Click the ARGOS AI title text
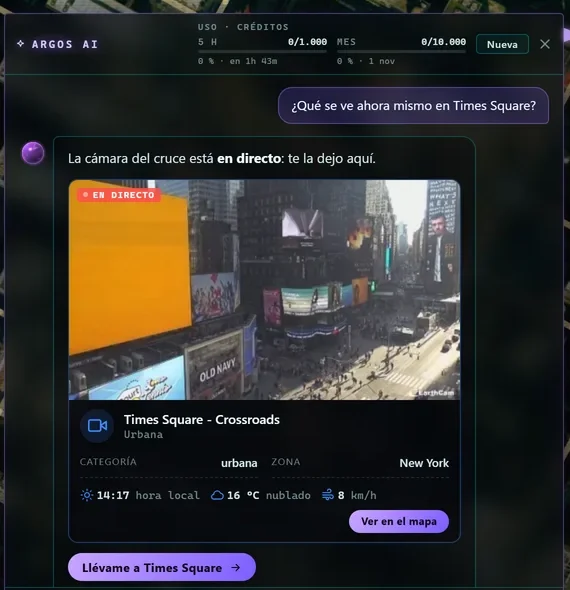Image resolution: width=570 pixels, height=590 pixels. [x=65, y=44]
